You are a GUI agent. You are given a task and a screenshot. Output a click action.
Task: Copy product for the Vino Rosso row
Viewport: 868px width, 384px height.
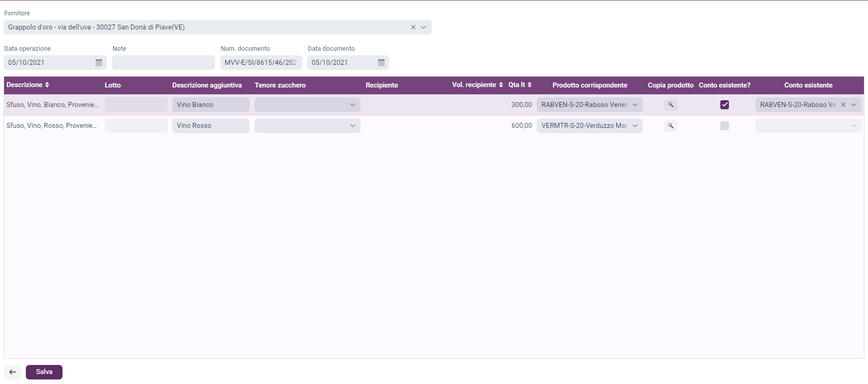pos(671,126)
